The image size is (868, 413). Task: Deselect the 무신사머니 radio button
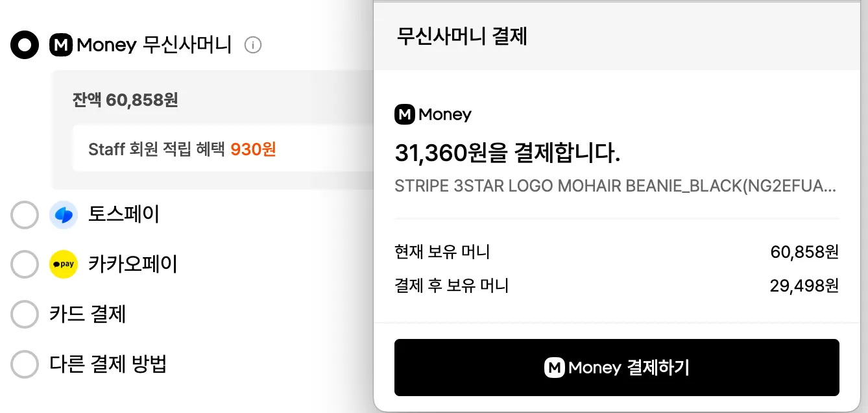point(24,45)
